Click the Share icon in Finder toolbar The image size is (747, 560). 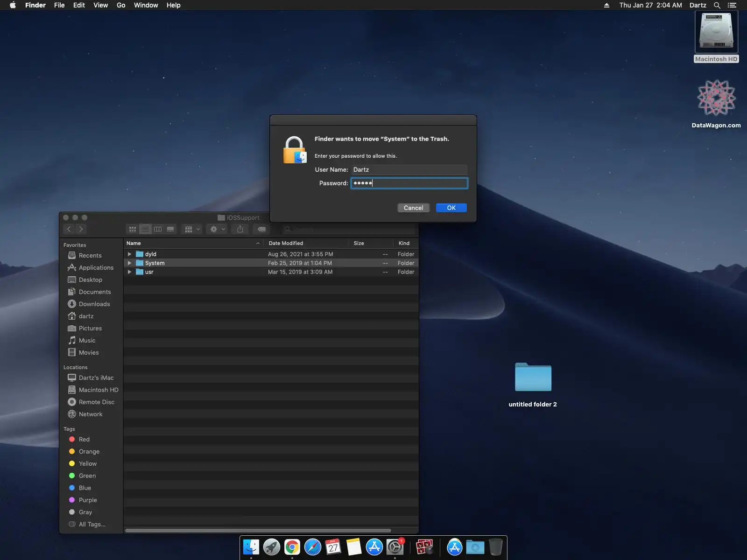coord(240,229)
